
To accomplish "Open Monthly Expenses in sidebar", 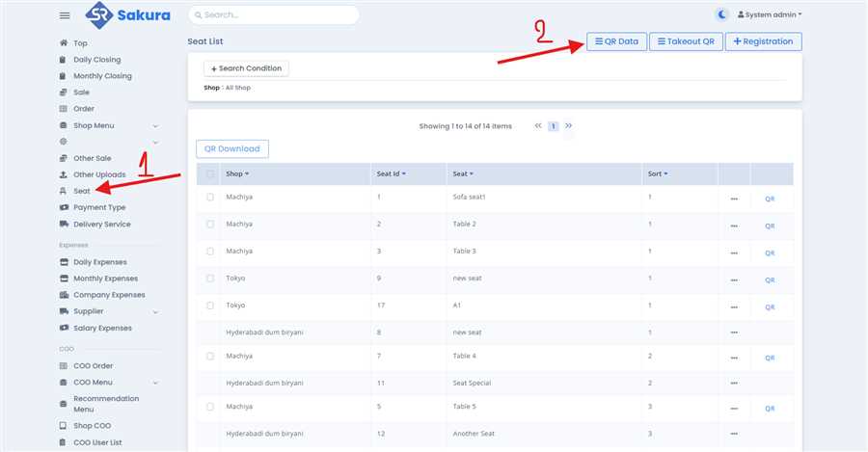I will tap(105, 279).
